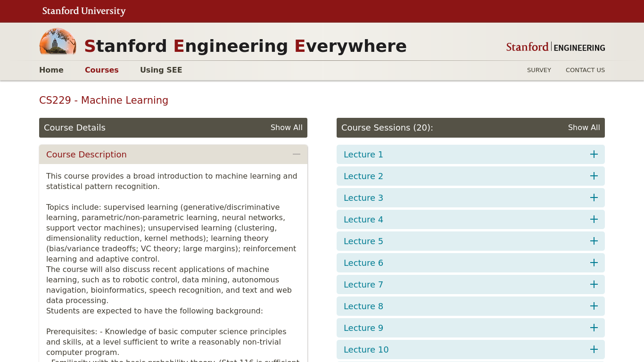Open the Lecture 3 session row
The height and width of the screenshot is (362, 644).
(x=471, y=197)
